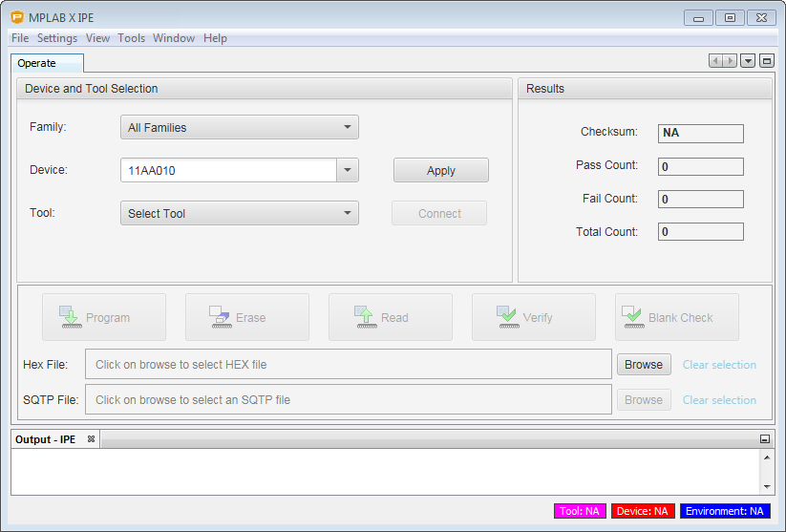Open the File menu

pos(20,38)
